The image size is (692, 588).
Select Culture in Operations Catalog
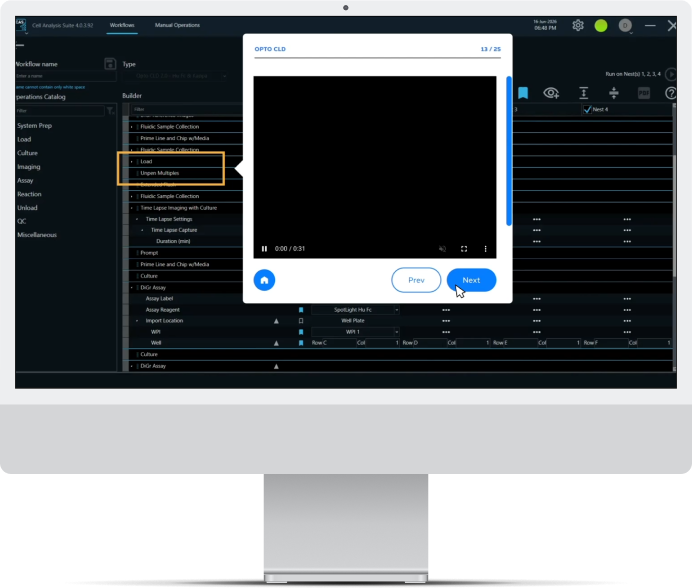(27, 153)
